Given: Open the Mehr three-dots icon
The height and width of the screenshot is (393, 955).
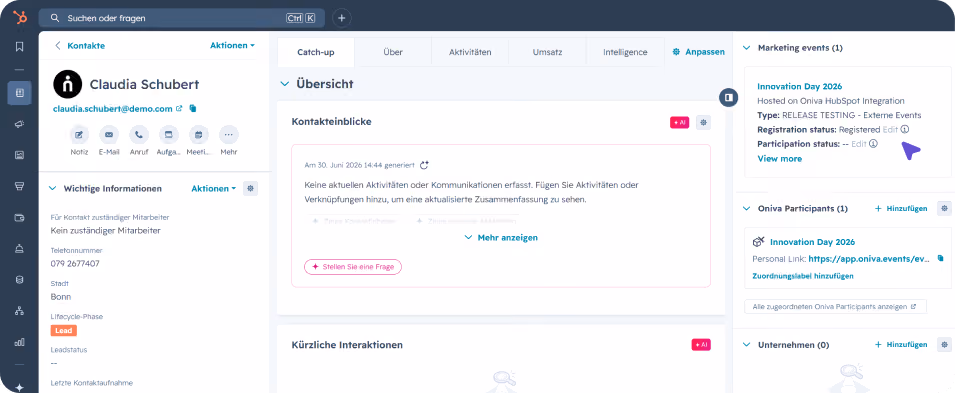Looking at the screenshot, I should point(228,135).
